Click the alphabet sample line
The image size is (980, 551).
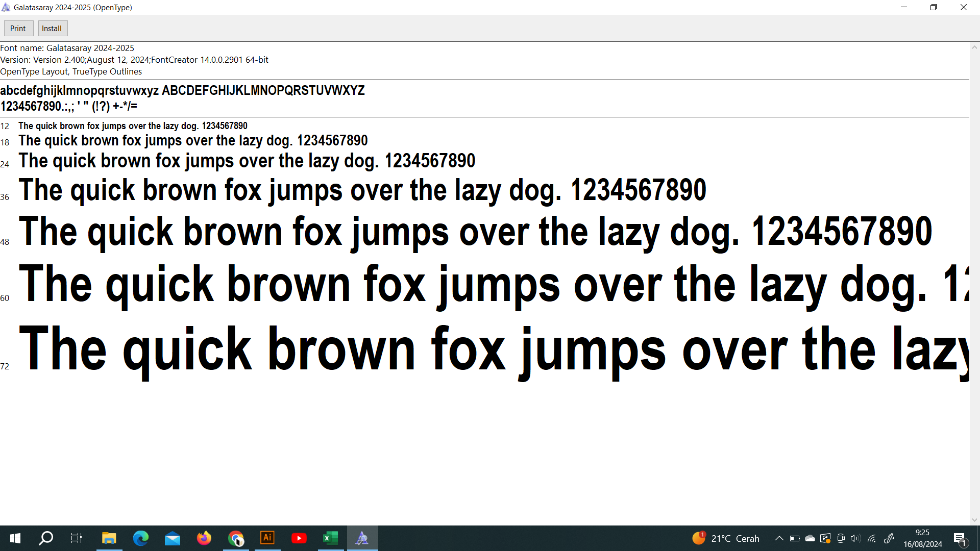pyautogui.click(x=182, y=90)
